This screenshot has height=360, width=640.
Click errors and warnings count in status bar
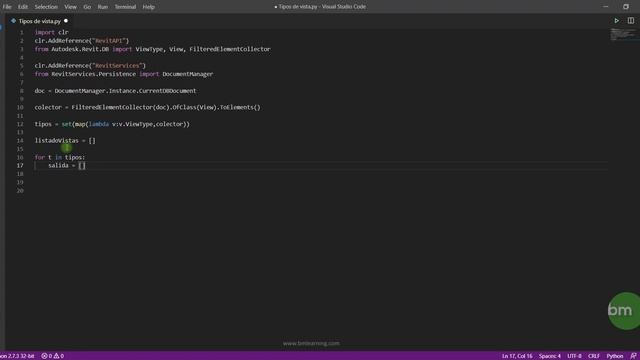(53, 356)
